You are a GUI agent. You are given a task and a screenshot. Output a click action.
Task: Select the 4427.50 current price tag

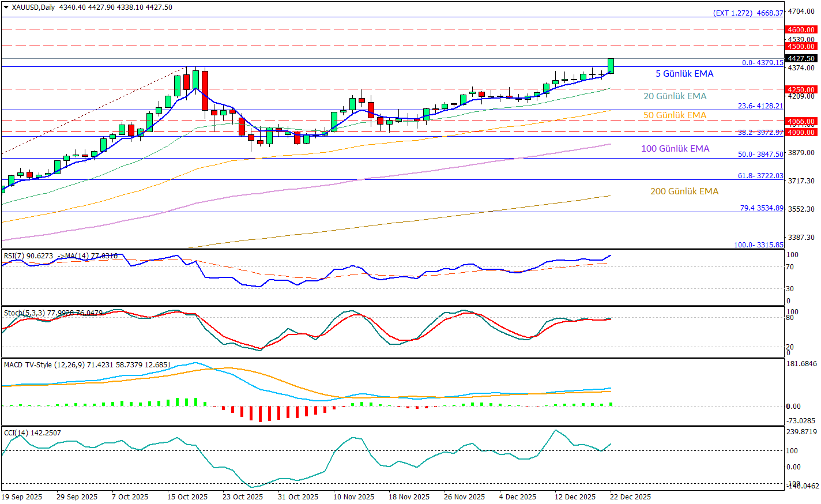click(801, 58)
